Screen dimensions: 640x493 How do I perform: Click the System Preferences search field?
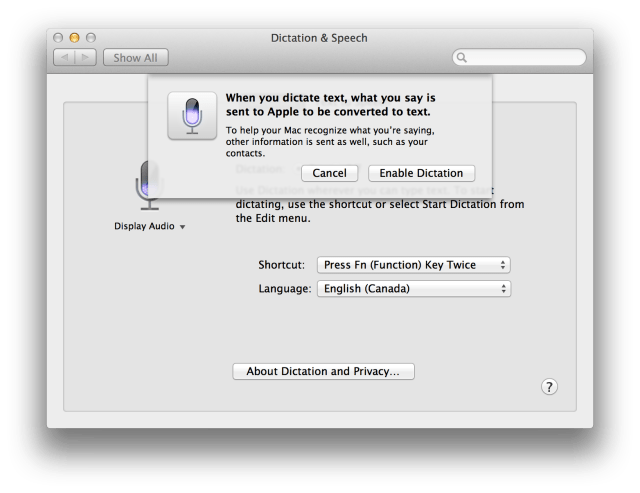519,57
